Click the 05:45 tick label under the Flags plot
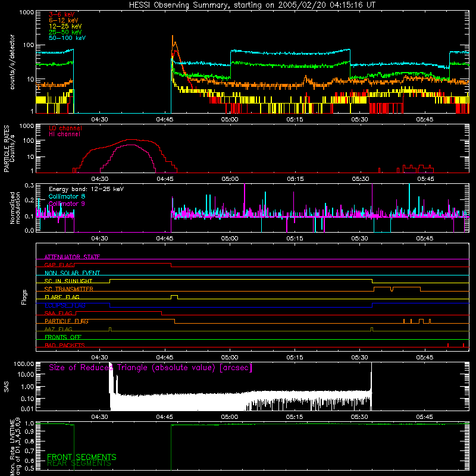The width and height of the screenshot is (476, 476). click(425, 358)
